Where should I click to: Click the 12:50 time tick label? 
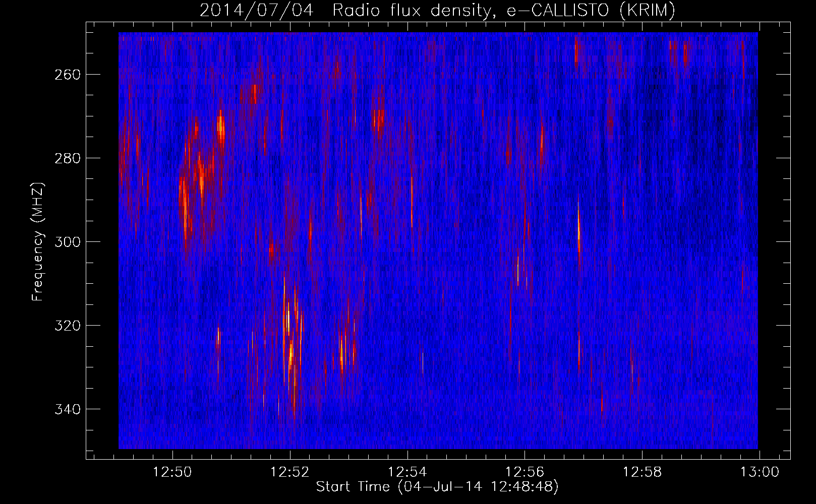tap(173, 472)
